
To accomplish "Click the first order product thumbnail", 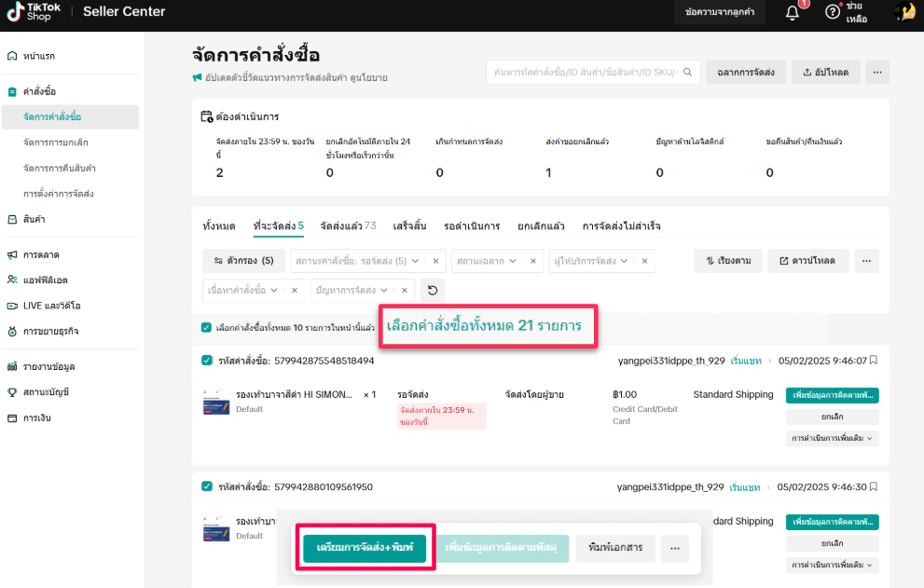I will coord(215,402).
